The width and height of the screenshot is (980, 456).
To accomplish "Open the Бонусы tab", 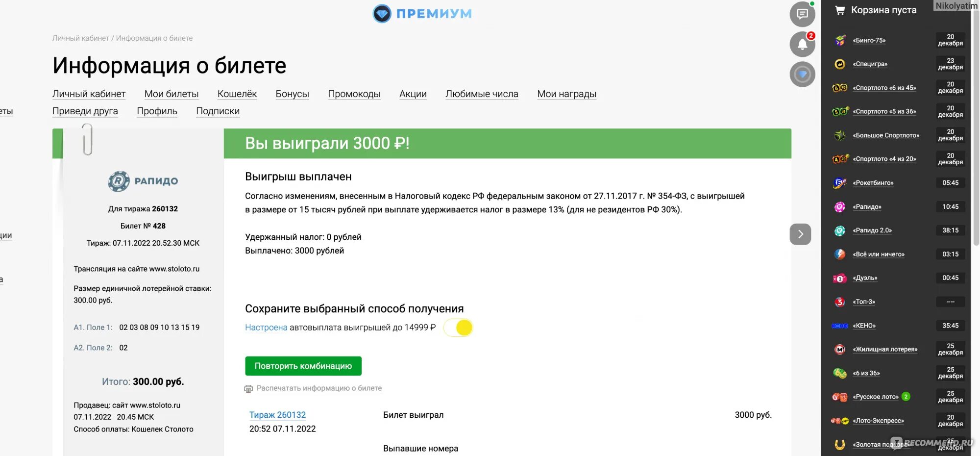I will click(293, 94).
